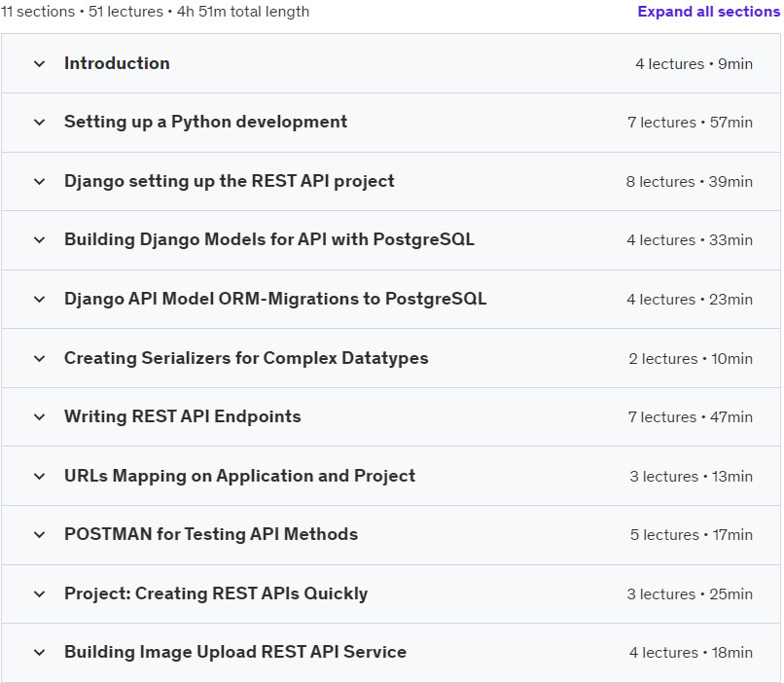Expand Setting up a Python development chevron
The image size is (784, 683).
coord(40,123)
